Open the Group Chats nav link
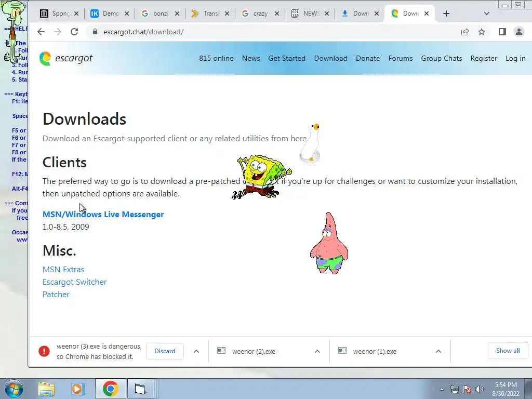 (442, 58)
